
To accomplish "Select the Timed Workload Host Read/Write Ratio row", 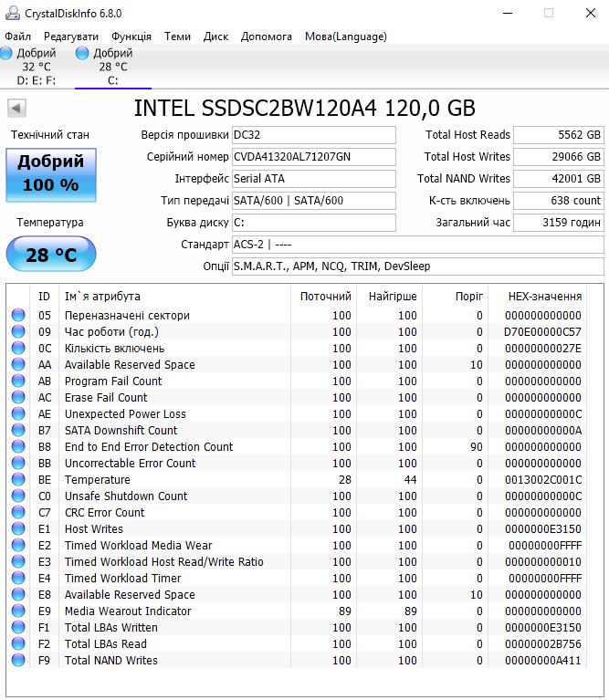I will coord(298,561).
